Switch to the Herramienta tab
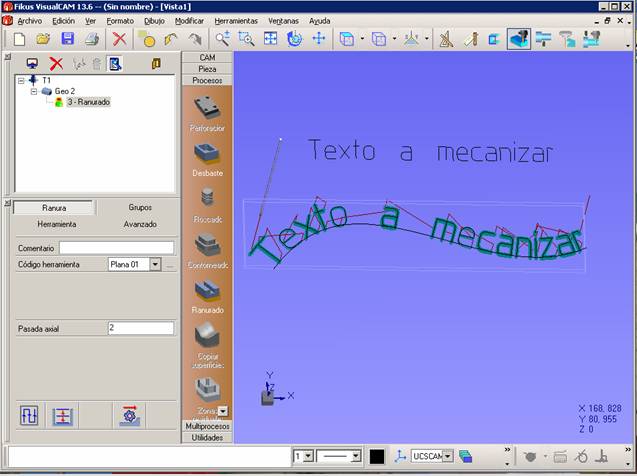The image size is (637, 476). (58, 224)
